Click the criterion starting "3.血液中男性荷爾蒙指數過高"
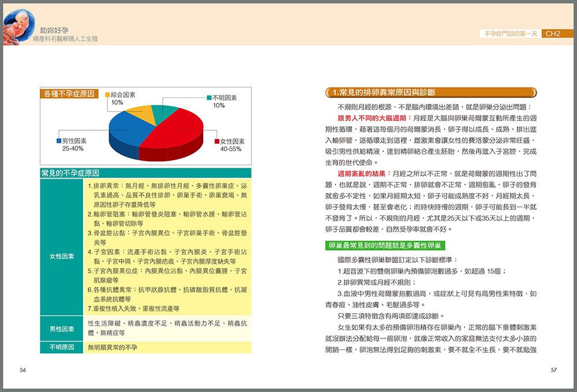Screen dimensions: 577x392 (x=431, y=299)
